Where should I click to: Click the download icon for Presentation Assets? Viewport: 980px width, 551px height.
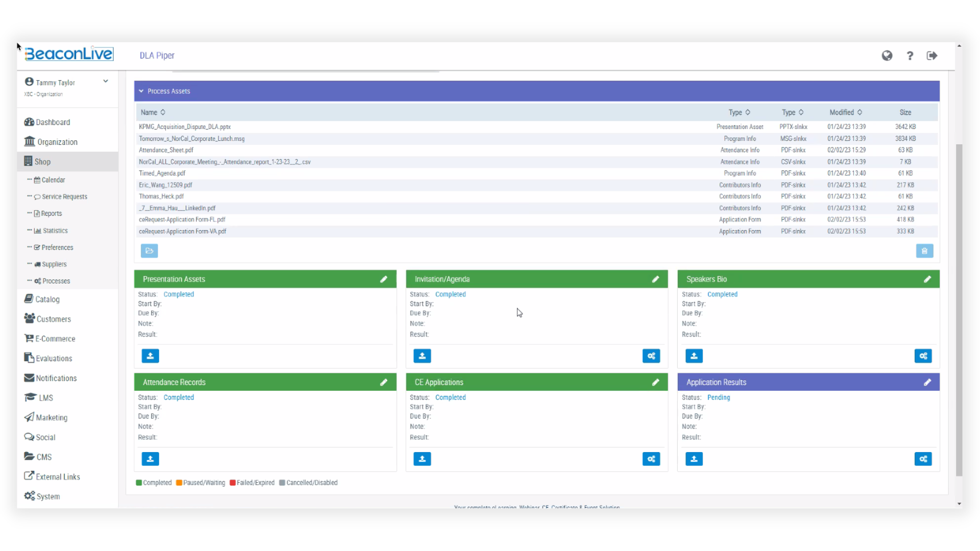[x=150, y=356]
